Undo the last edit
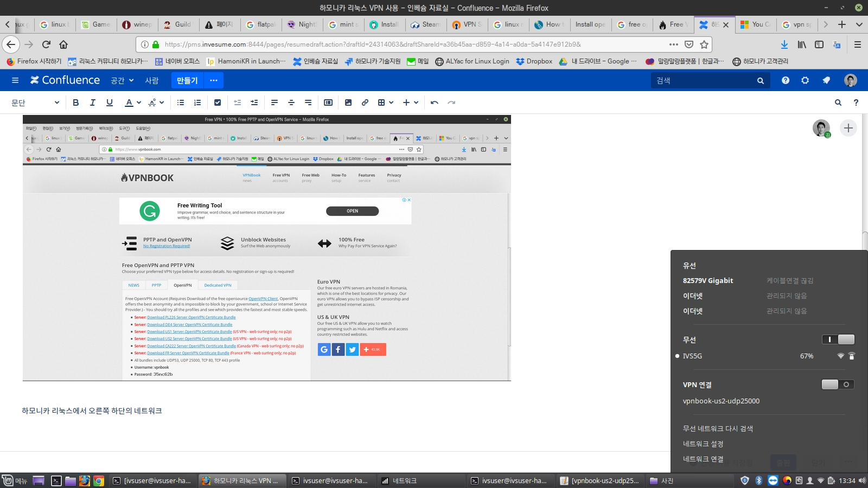This screenshot has width=868, height=488. [x=435, y=102]
